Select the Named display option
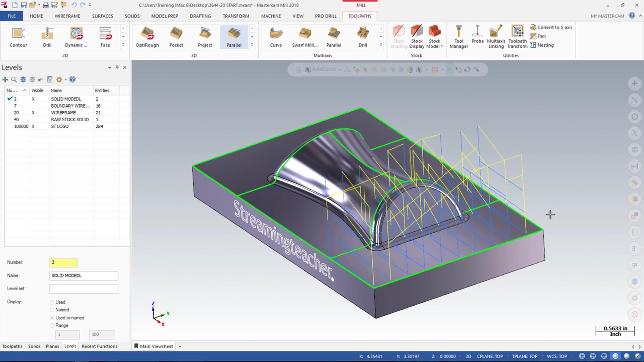Screen dimensions: 644x362 (52, 310)
